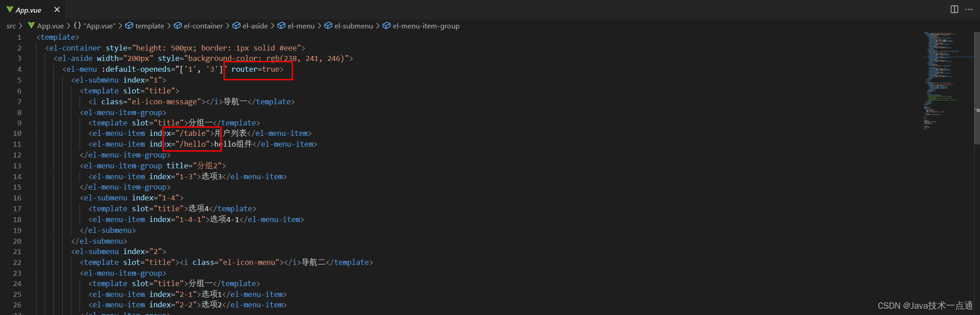Click the 用户列表 menu item text
This screenshot has width=980, height=315.
231,134
